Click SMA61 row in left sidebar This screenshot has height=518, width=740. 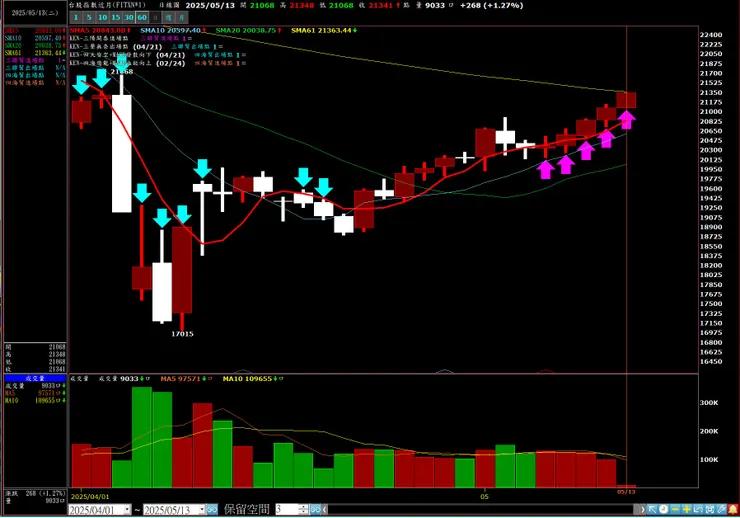35,53
